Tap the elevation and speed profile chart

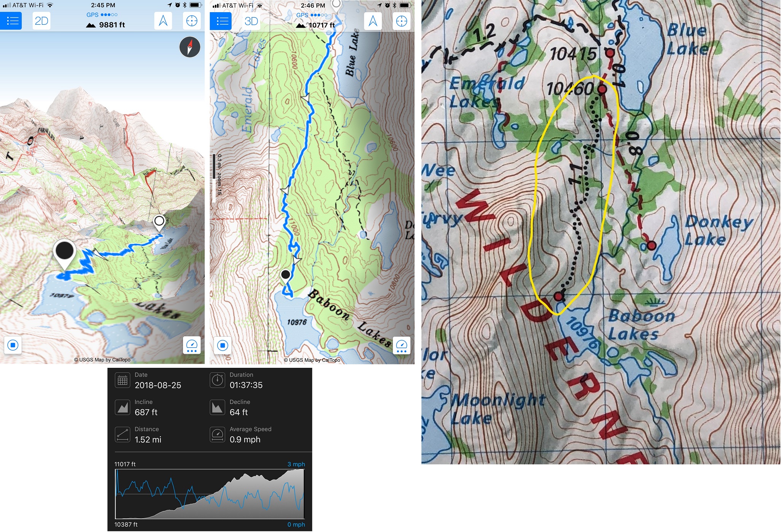[210, 494]
